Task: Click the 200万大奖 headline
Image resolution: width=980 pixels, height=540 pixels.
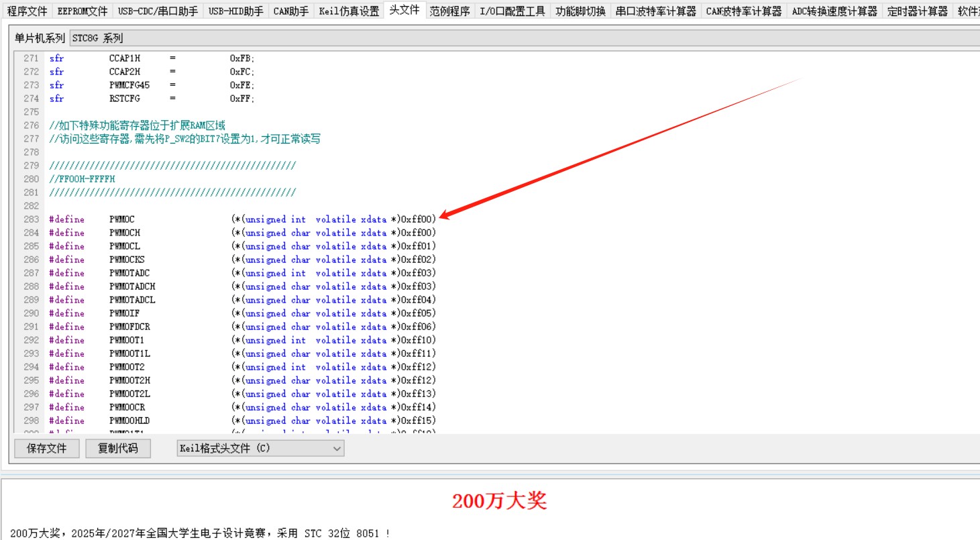Action: coord(499,500)
